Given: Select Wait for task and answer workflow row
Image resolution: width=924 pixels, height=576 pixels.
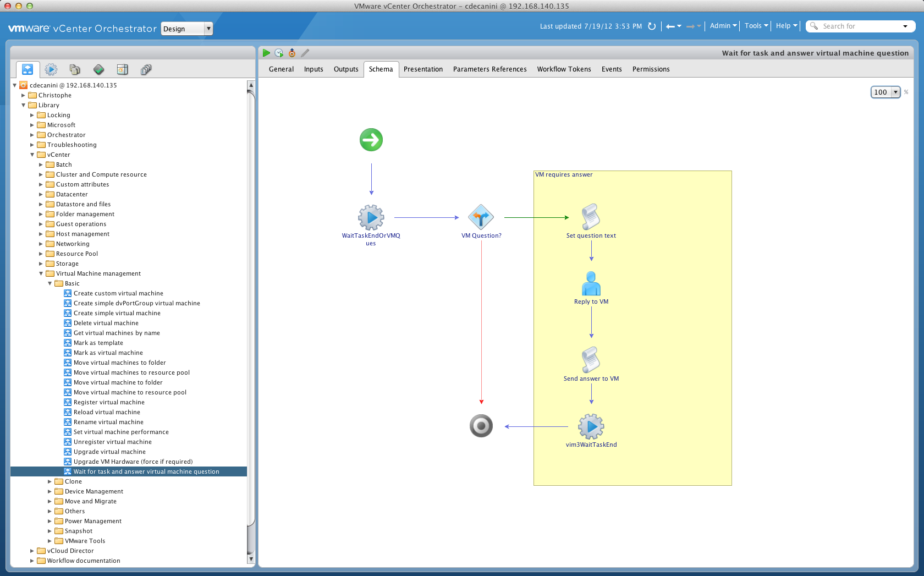Looking at the screenshot, I should (x=129, y=471).
